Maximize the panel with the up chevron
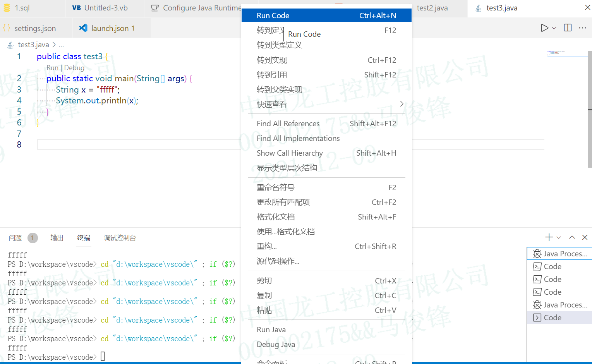592x364 pixels. [x=572, y=237]
